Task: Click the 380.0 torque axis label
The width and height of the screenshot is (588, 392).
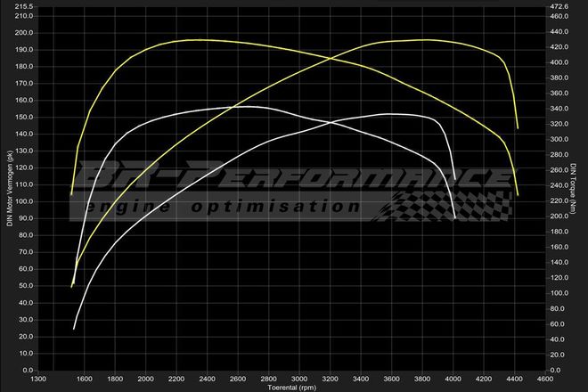Action: [559, 78]
